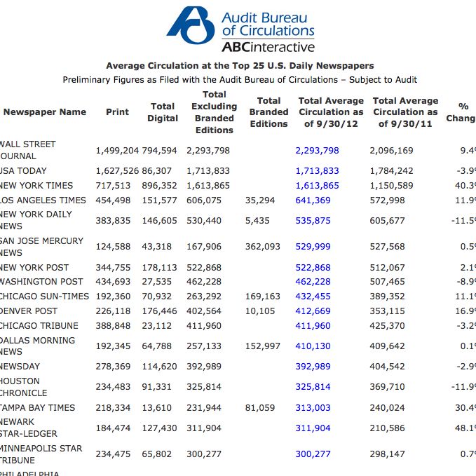476x476 pixels.
Task: Open USA Today's 1,713,833 circulation link
Action: (317, 170)
